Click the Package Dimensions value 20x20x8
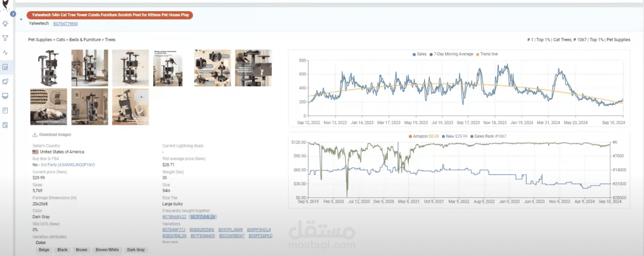Screen dimensions: 644x256 click(x=40, y=204)
